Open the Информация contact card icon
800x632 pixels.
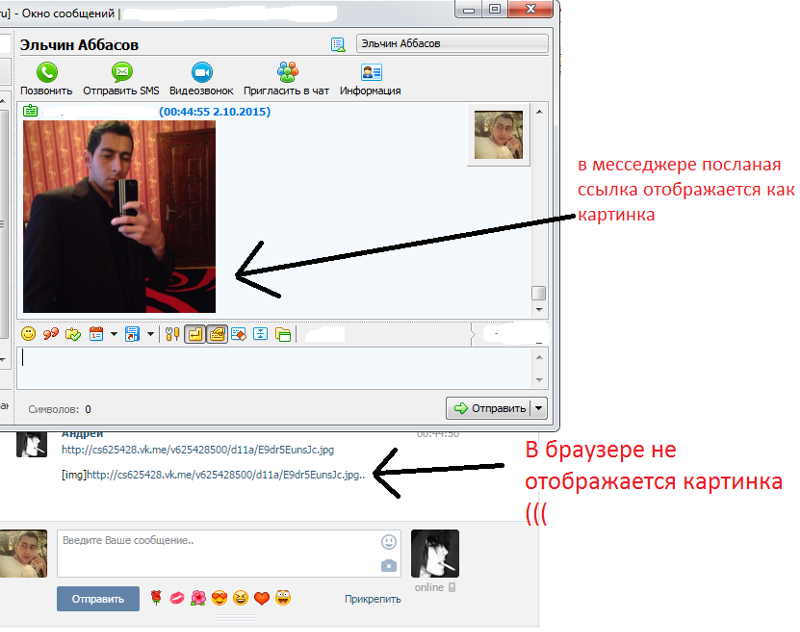(371, 72)
